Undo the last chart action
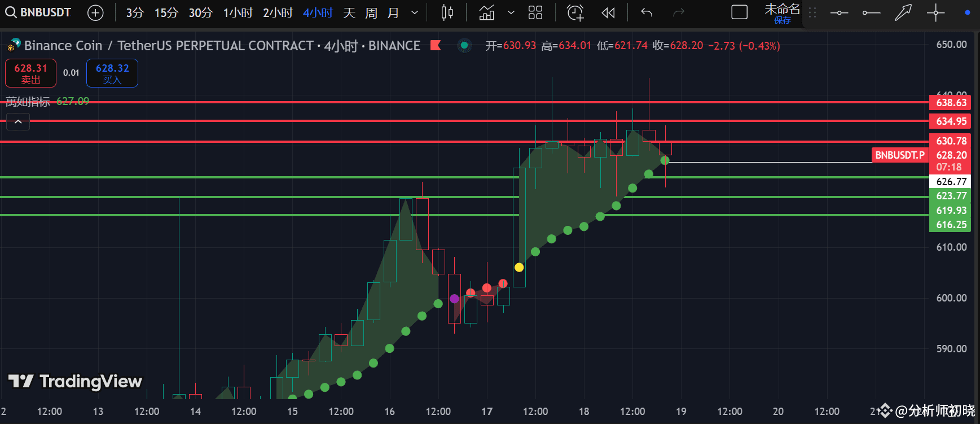 pos(647,12)
